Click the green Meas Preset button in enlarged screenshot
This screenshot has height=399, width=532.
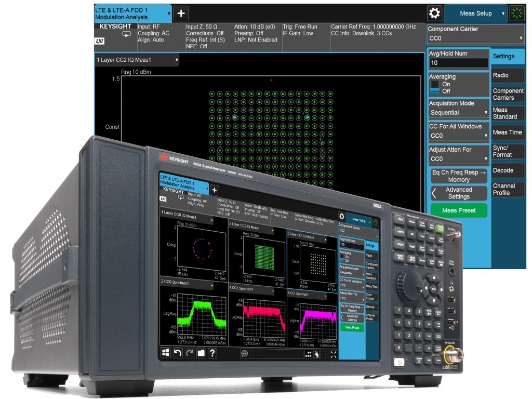(459, 210)
